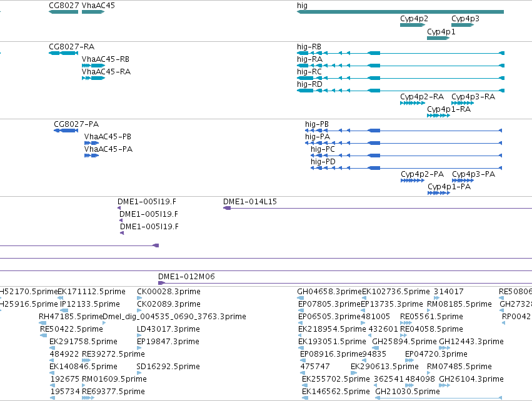Open feature 432601

pos(383,329)
